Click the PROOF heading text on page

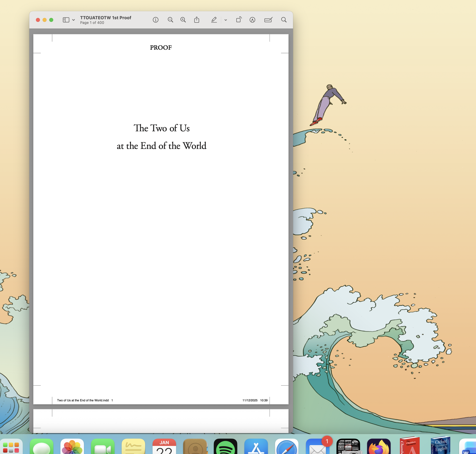click(x=161, y=48)
